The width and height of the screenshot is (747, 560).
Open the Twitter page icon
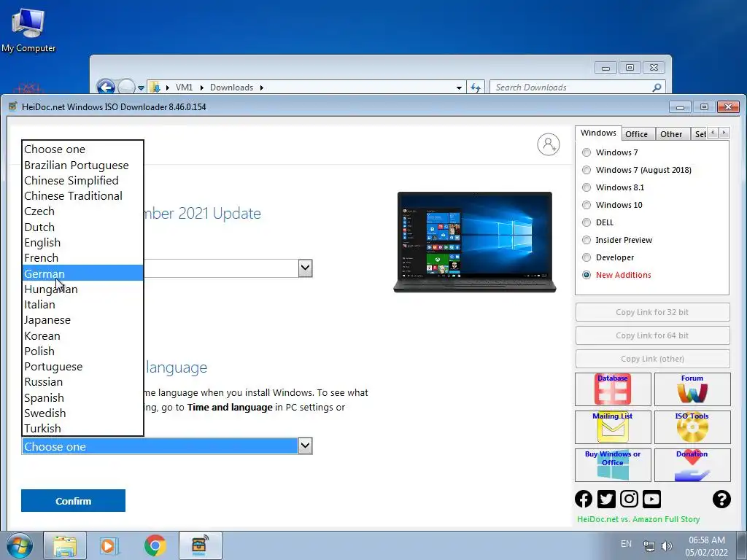[606, 499]
